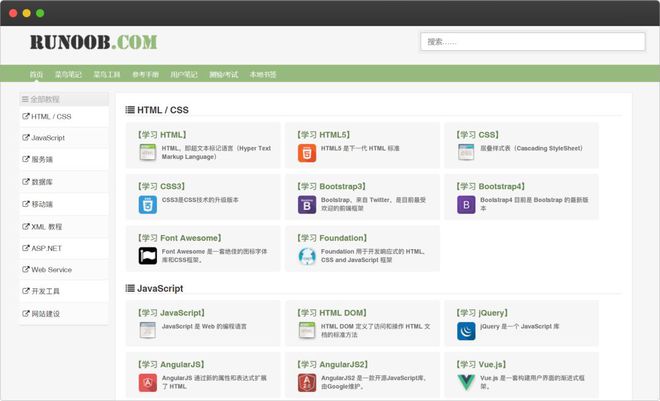Click the HTML tutorial card icon
Screen dimensions: 660x401
tap(148, 152)
